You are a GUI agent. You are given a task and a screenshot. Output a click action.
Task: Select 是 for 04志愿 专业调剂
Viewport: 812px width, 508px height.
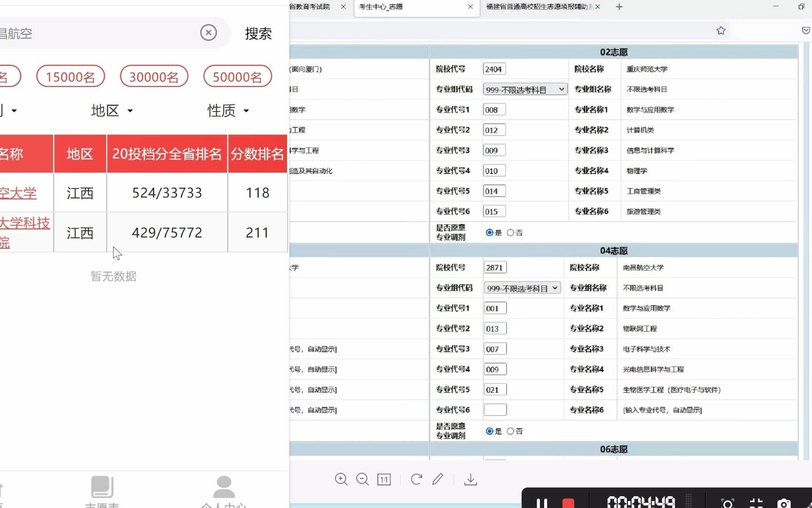[x=490, y=431]
